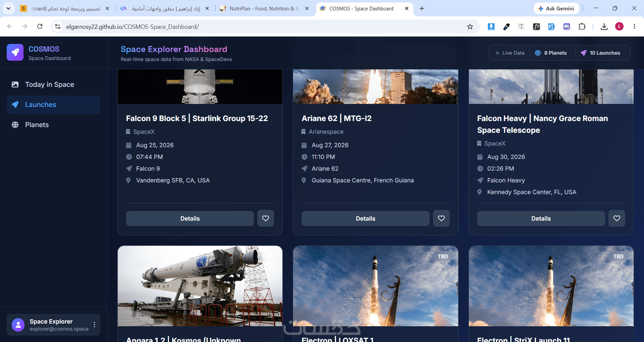The image size is (644, 342).
Task: Bookmark this page with the star icon
Action: (x=470, y=26)
